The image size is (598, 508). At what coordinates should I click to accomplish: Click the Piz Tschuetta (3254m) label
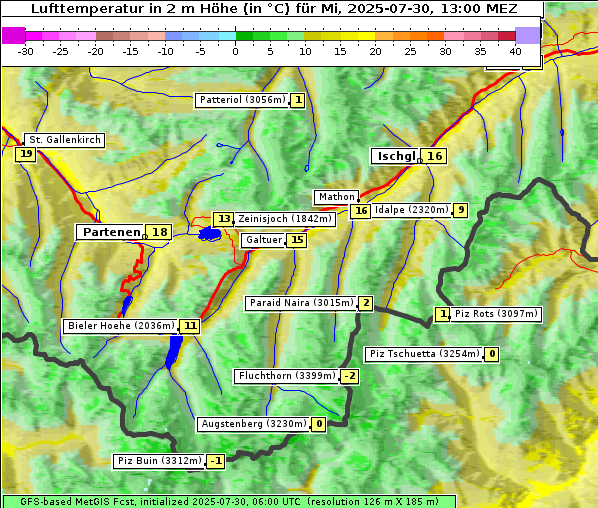[424, 354]
